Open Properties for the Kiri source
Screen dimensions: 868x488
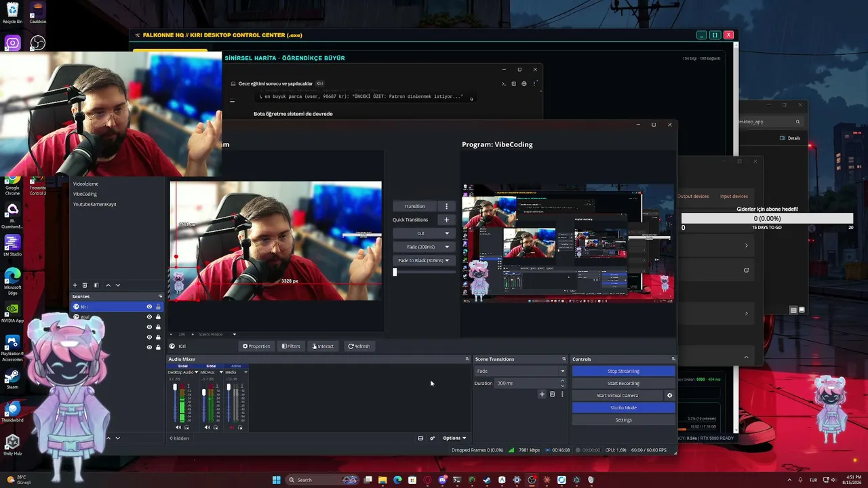click(256, 346)
